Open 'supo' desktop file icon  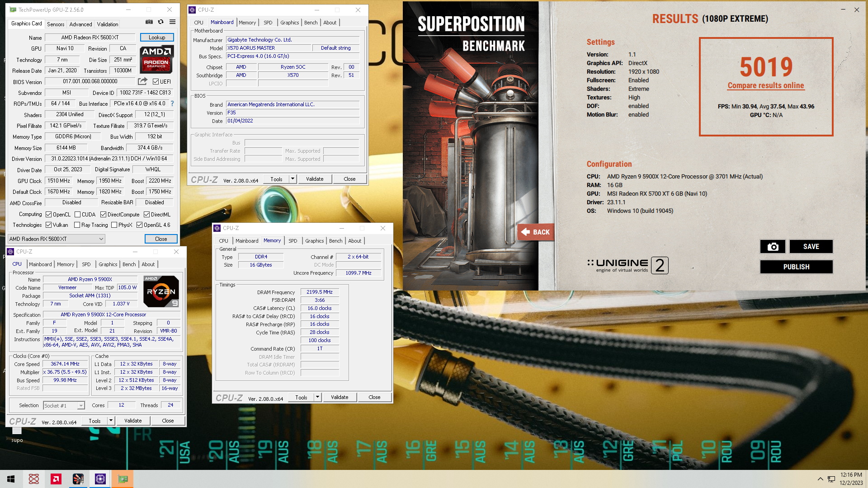pyautogui.click(x=17, y=434)
